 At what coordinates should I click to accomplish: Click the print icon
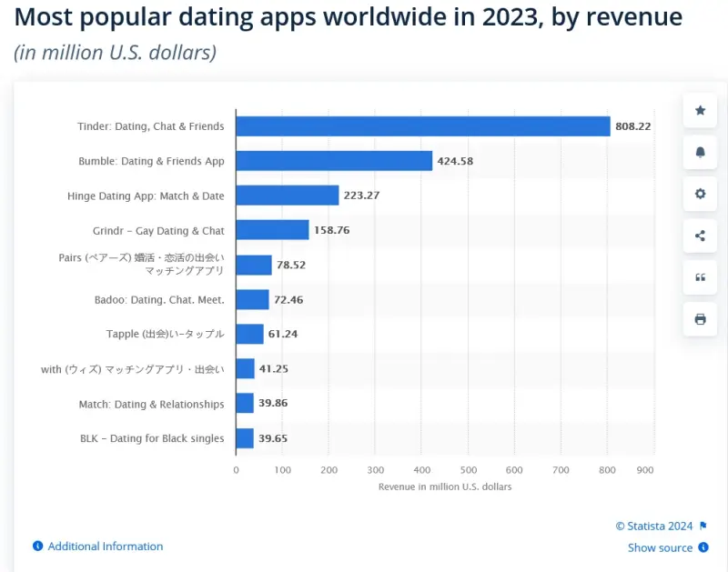(699, 319)
